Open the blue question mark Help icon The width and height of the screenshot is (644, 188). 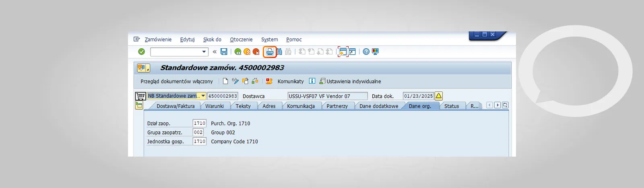366,52
